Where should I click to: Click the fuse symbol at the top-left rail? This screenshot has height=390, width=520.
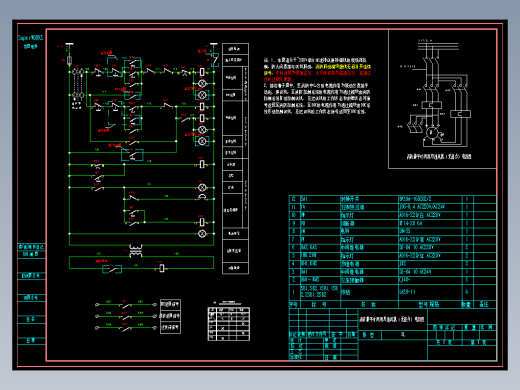point(69,60)
